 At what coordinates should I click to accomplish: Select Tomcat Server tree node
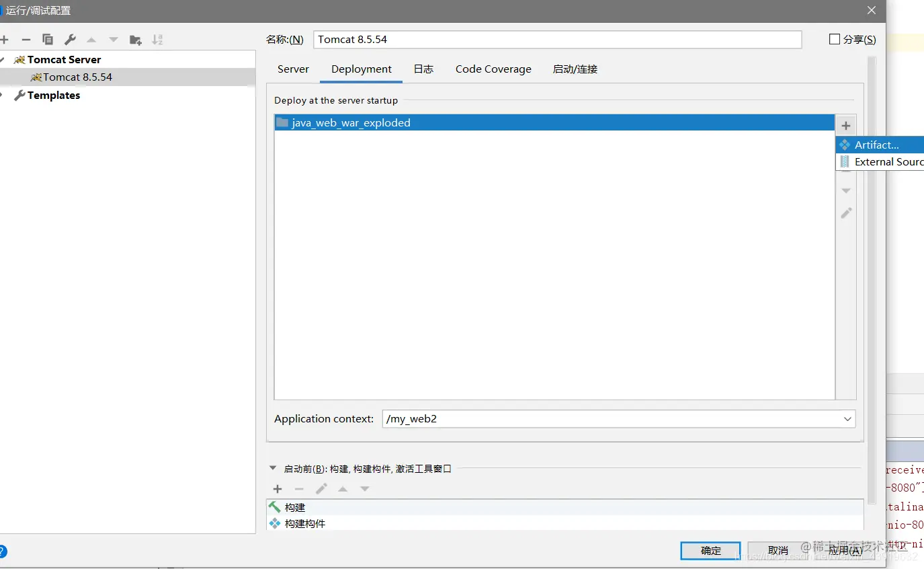point(64,60)
